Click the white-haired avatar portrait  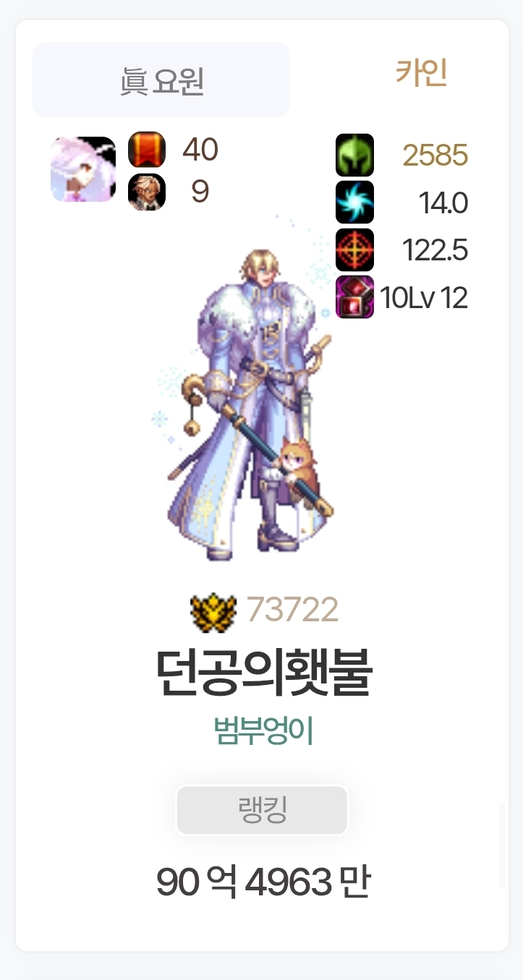pyautogui.click(x=83, y=169)
